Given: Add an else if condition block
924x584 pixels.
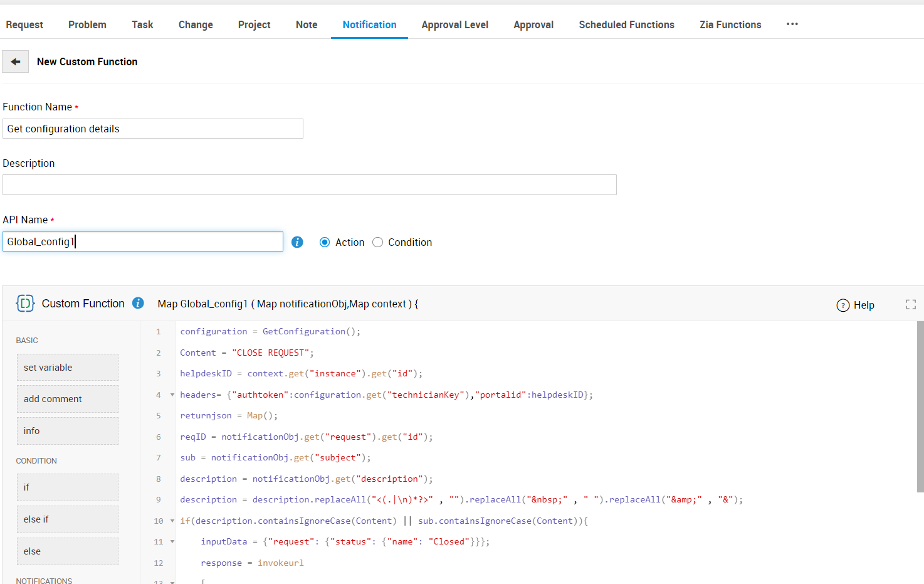Looking at the screenshot, I should (67, 519).
